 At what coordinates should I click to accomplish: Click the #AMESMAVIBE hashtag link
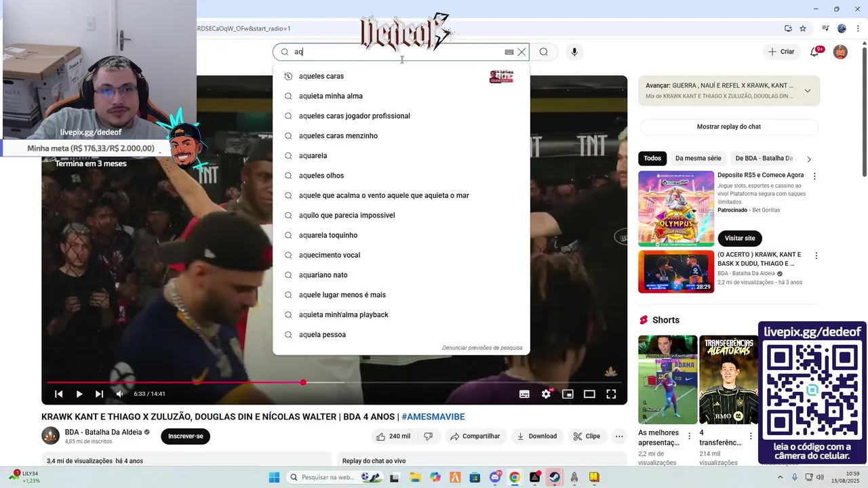tap(433, 417)
